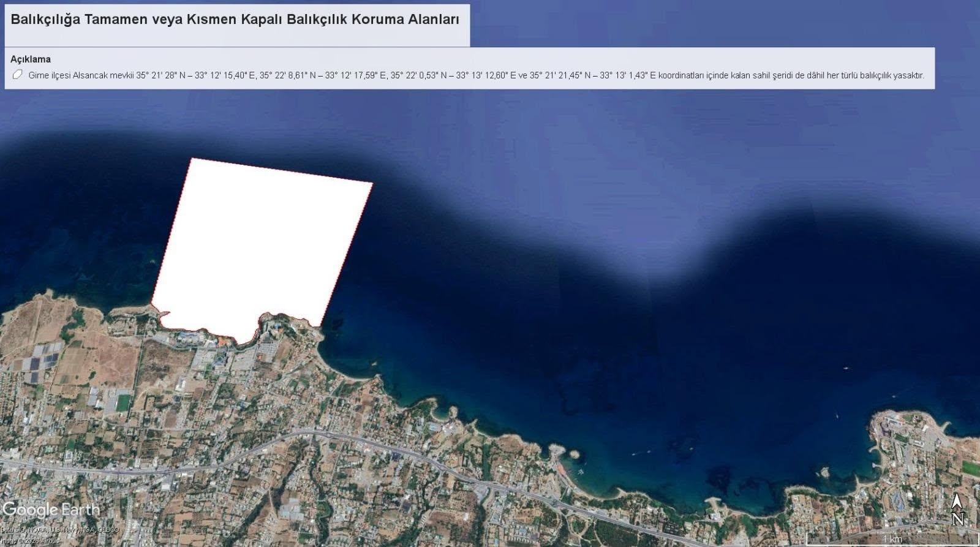Click the north arrow compass icon

(957, 510)
